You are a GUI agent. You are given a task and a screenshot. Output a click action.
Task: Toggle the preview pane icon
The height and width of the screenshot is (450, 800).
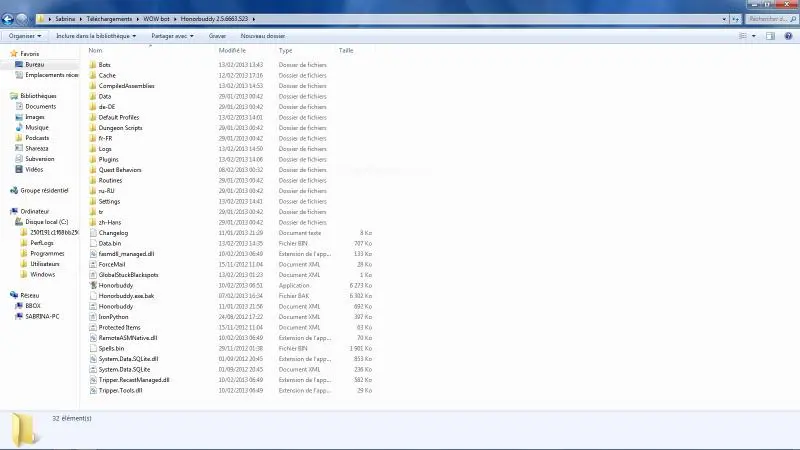click(770, 36)
